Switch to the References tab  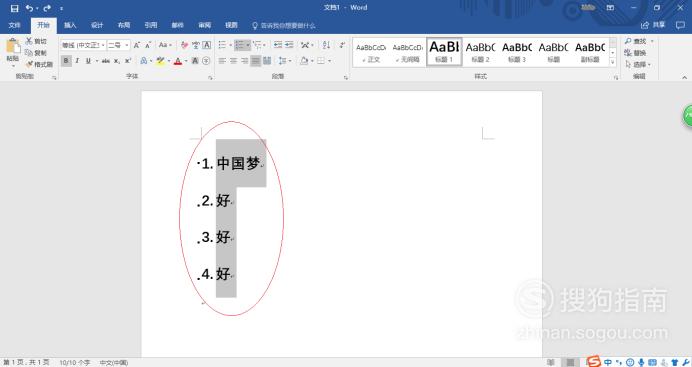pos(151,25)
